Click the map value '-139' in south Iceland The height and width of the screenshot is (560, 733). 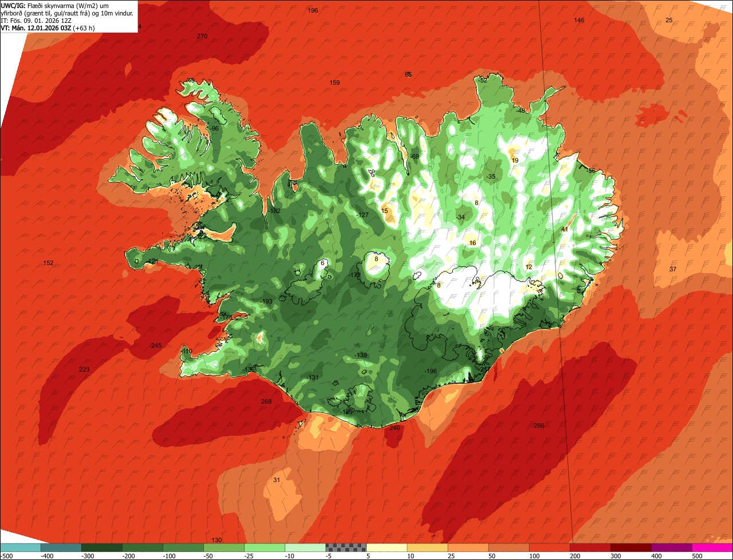[361, 356]
